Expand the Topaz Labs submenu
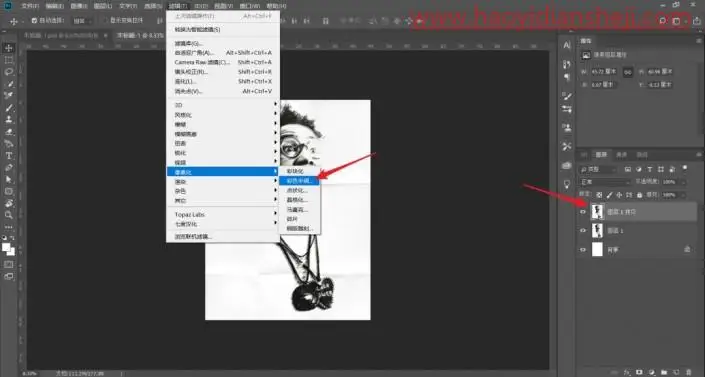This screenshot has height=377, width=705. tap(223, 215)
